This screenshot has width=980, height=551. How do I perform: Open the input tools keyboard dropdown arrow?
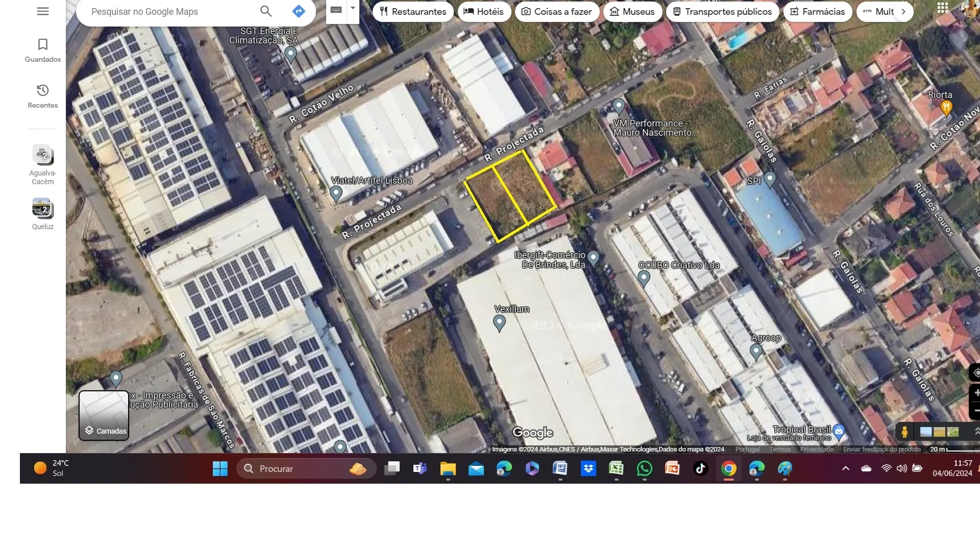[x=353, y=9]
